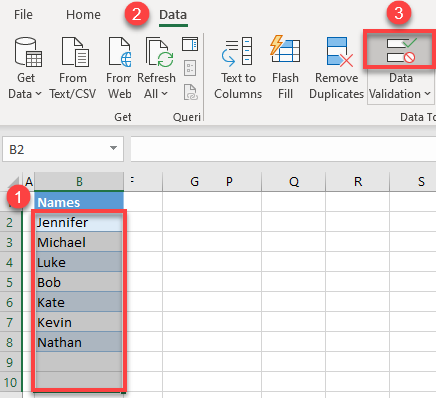This screenshot has width=436, height=398.
Task: Click the Data Validation icon
Action: [x=401, y=50]
